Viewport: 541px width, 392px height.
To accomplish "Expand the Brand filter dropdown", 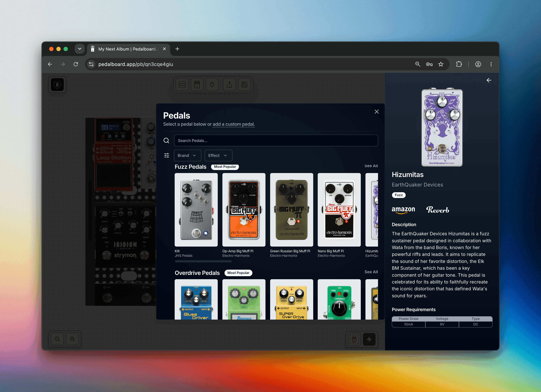I will point(188,155).
